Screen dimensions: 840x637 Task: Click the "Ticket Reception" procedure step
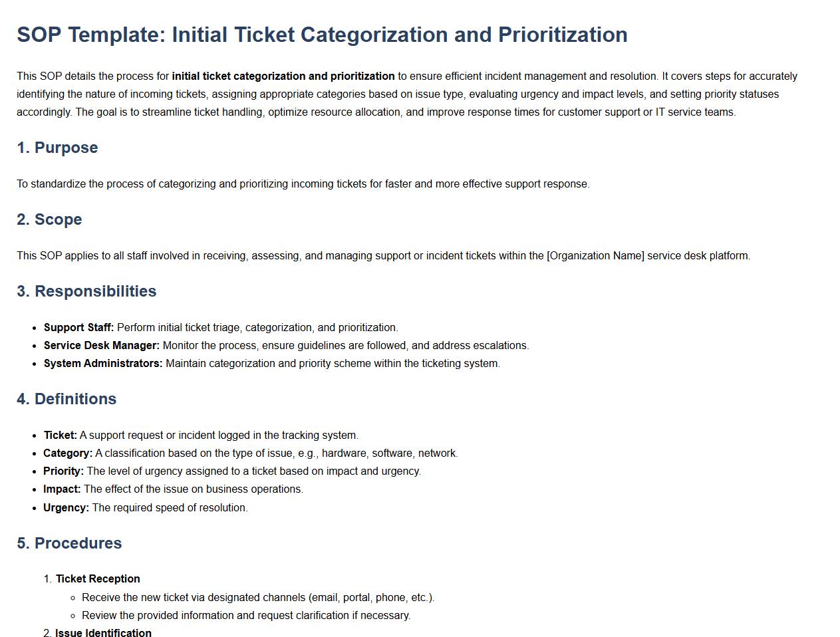click(x=98, y=578)
